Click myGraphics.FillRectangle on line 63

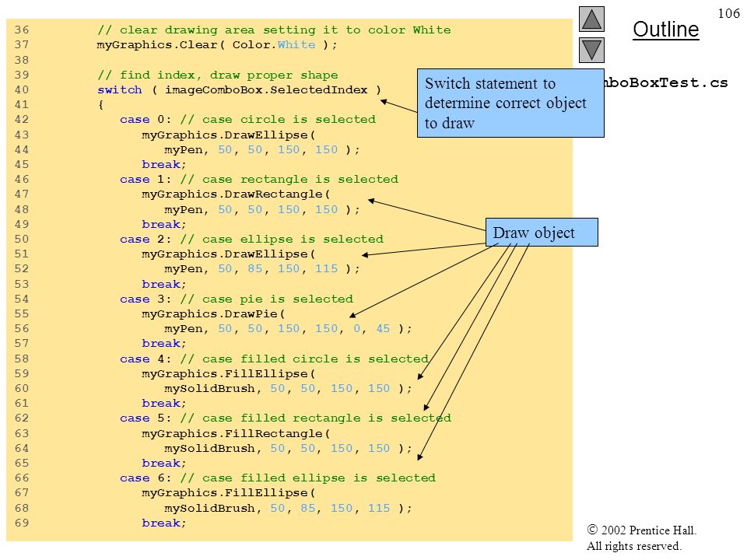pos(236,434)
